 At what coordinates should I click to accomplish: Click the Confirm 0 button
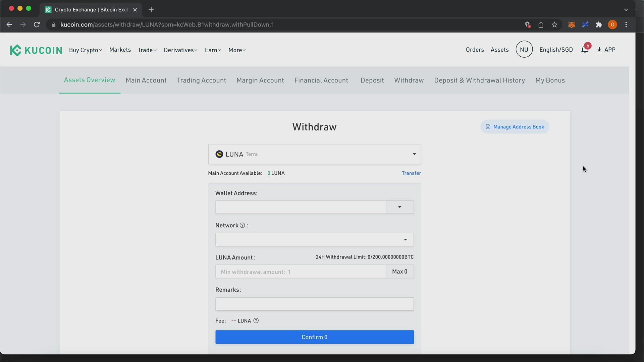pos(315,337)
